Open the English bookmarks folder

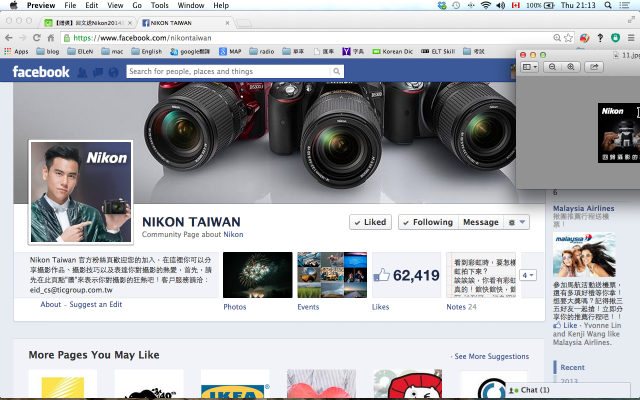[x=147, y=51]
